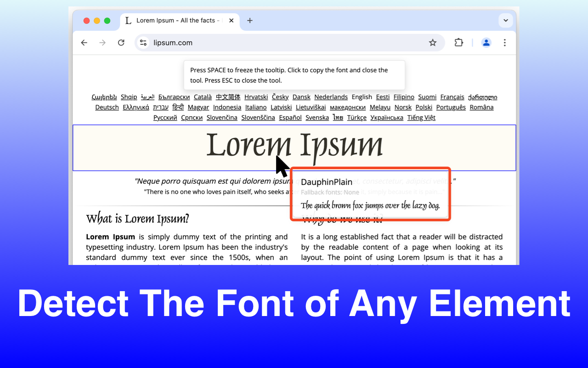Switch language to Català
The height and width of the screenshot is (368, 588).
coord(203,97)
